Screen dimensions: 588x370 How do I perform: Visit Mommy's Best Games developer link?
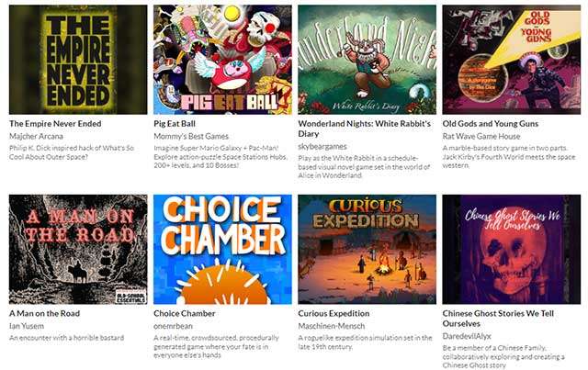coord(191,136)
